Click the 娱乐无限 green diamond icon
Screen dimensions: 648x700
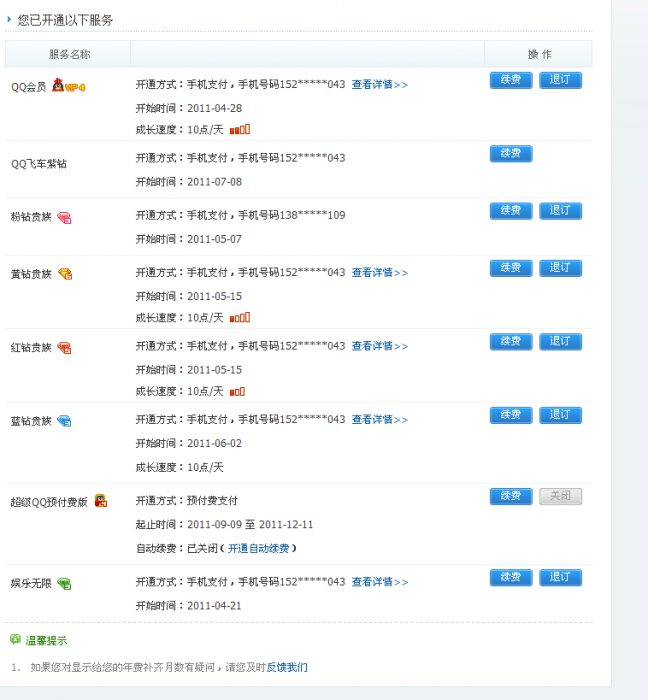pos(64,583)
